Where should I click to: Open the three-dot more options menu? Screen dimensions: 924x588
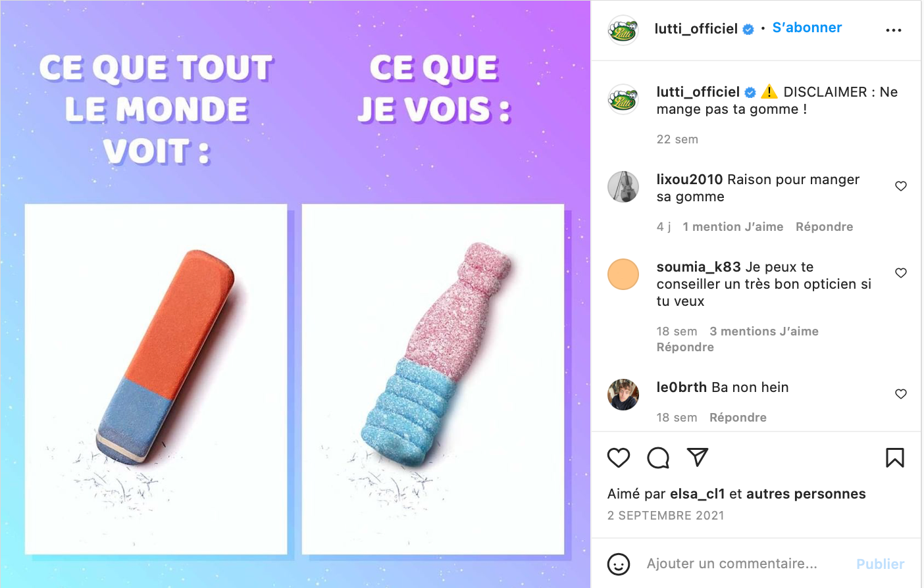894,30
